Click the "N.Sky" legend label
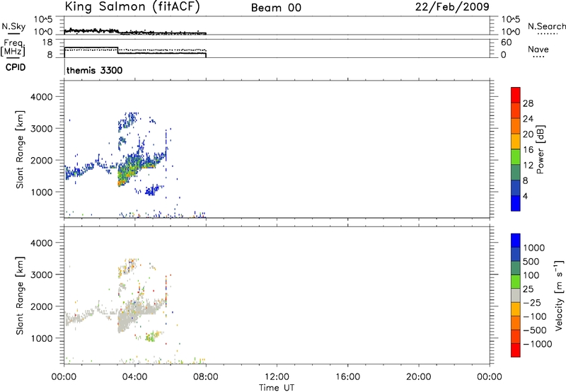The height and width of the screenshot is (392, 566). [x=13, y=27]
